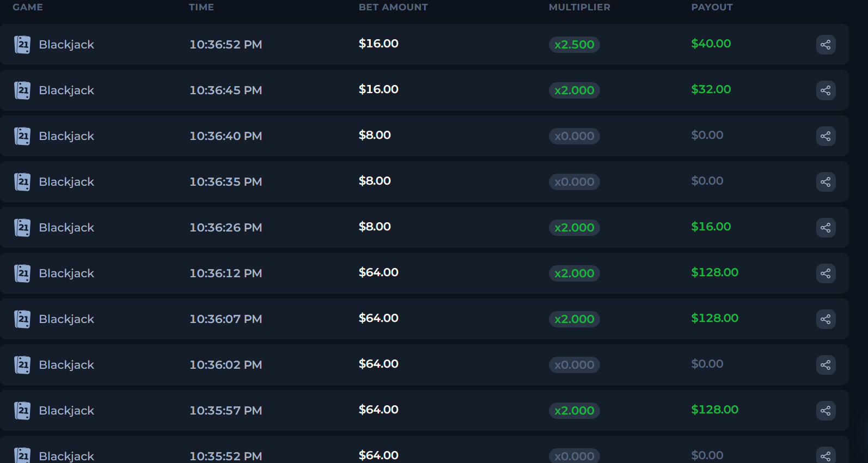Share the 10:36:40 PM Blackjack bet
The height and width of the screenshot is (463, 868).
point(826,136)
